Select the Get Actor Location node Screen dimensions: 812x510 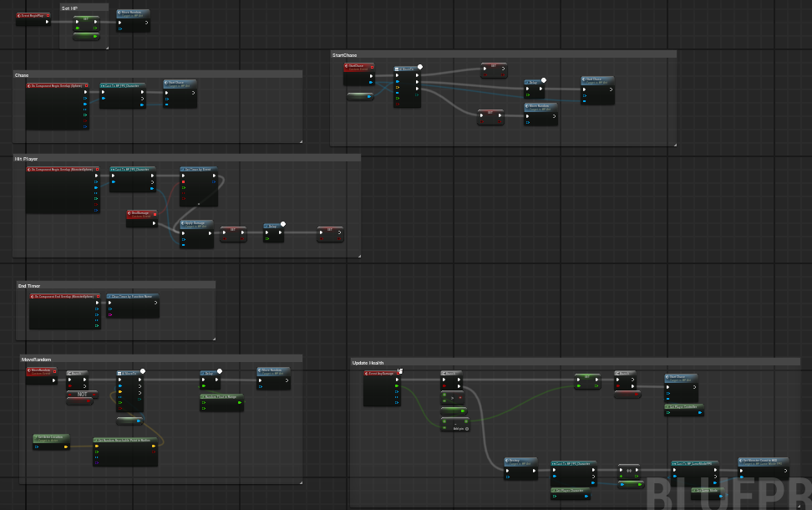tap(51, 442)
